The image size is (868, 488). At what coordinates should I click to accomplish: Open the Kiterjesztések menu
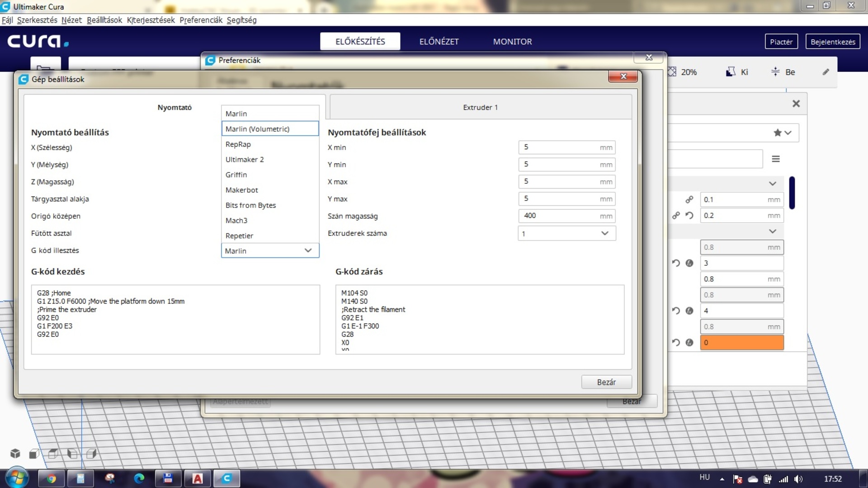(151, 20)
